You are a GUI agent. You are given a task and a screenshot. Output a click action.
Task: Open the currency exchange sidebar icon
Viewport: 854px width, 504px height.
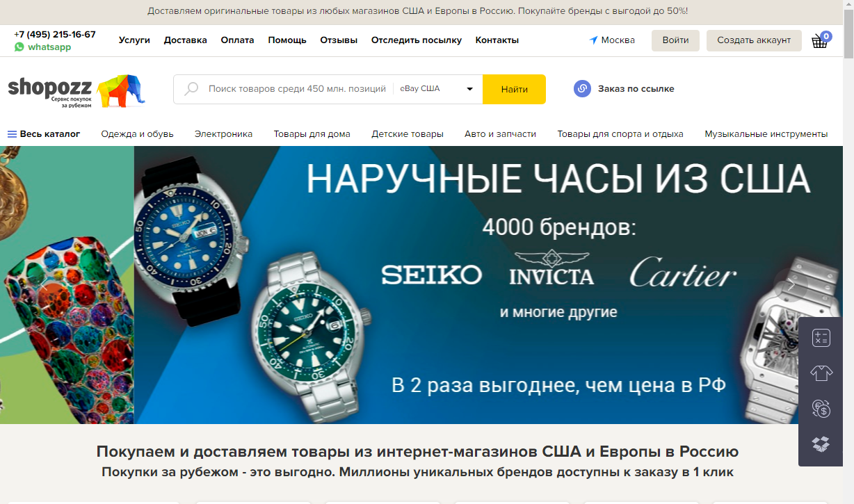821,409
